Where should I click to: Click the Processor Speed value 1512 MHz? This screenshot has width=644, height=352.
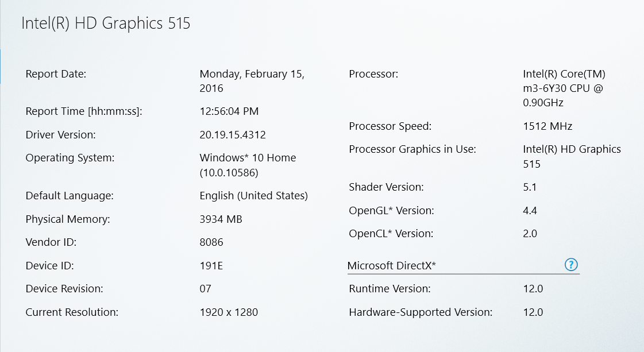[x=547, y=126]
